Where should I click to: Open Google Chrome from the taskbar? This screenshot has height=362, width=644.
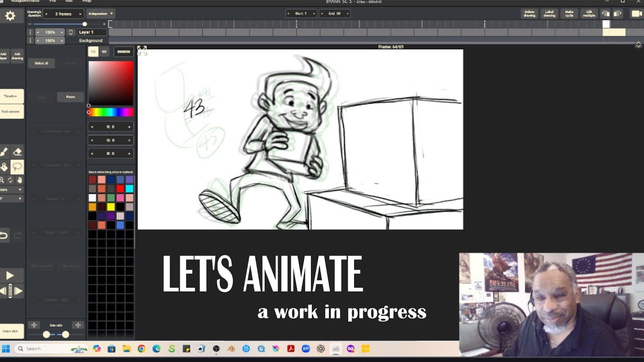[x=141, y=348]
